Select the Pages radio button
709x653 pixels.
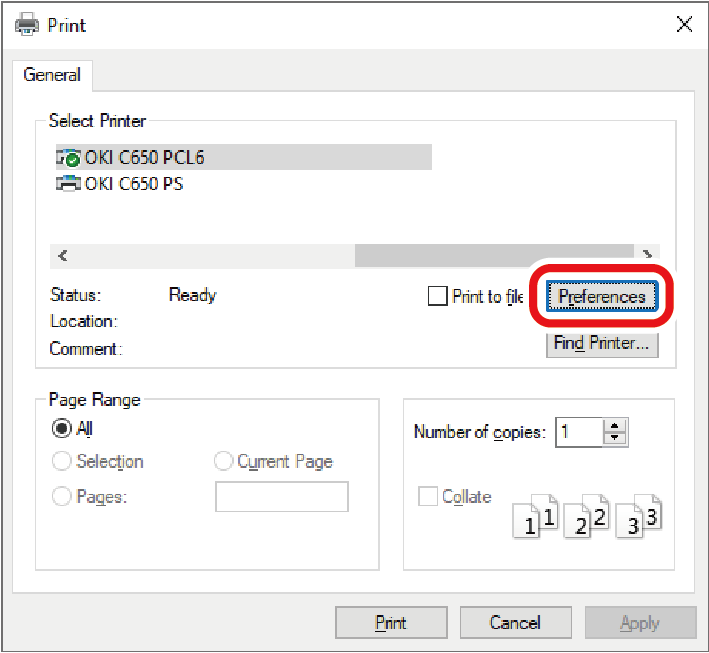61,496
